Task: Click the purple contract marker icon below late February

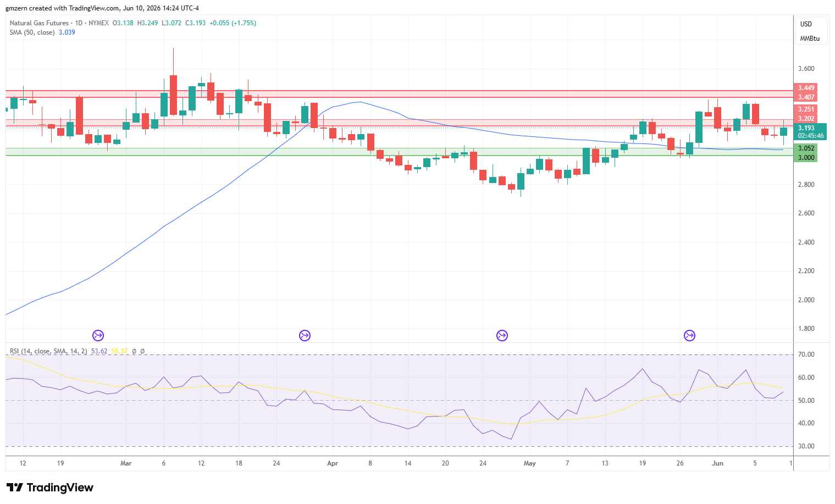Action: (98, 335)
